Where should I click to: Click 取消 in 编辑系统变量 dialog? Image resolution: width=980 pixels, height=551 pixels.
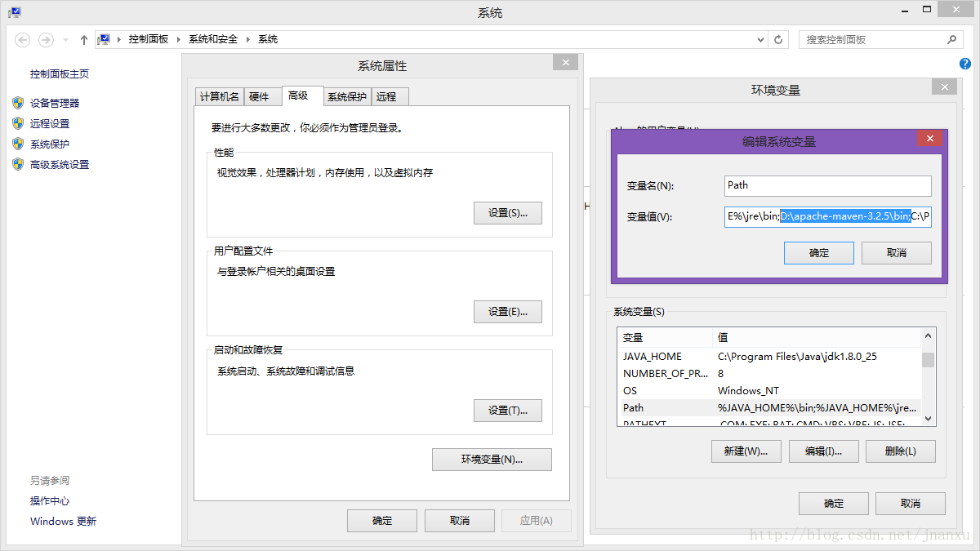coord(897,253)
